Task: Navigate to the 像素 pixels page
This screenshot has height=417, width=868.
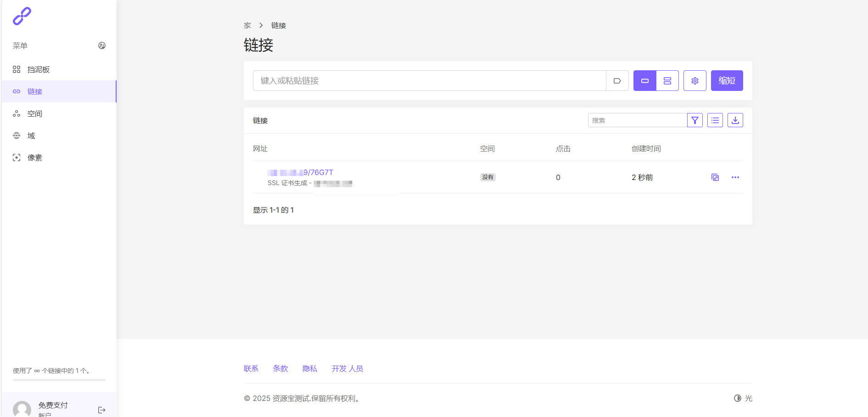Action: click(59, 158)
